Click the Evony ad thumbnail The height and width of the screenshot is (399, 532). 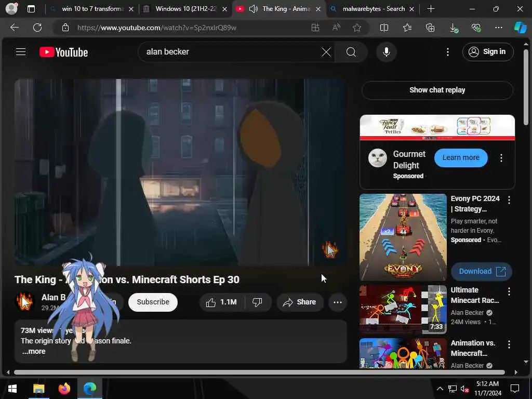click(403, 237)
